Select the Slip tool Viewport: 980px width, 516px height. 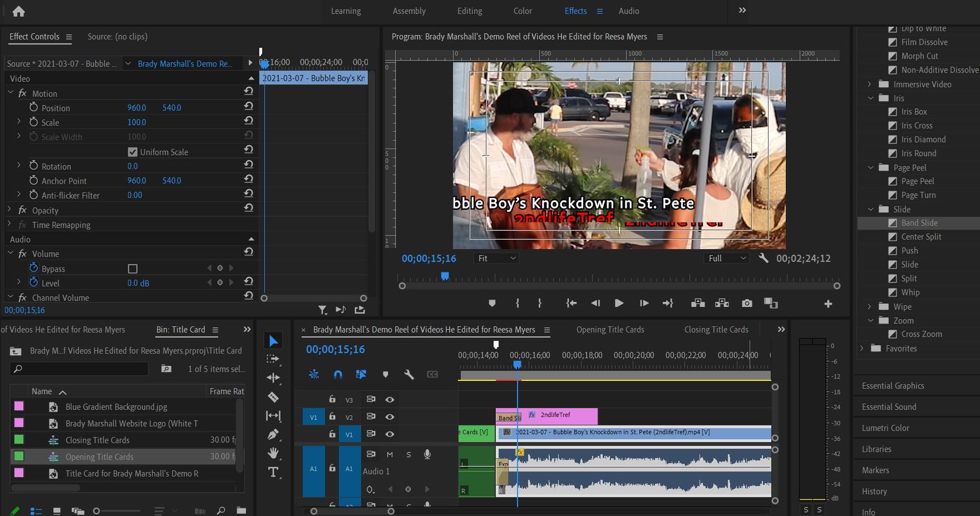point(273,415)
